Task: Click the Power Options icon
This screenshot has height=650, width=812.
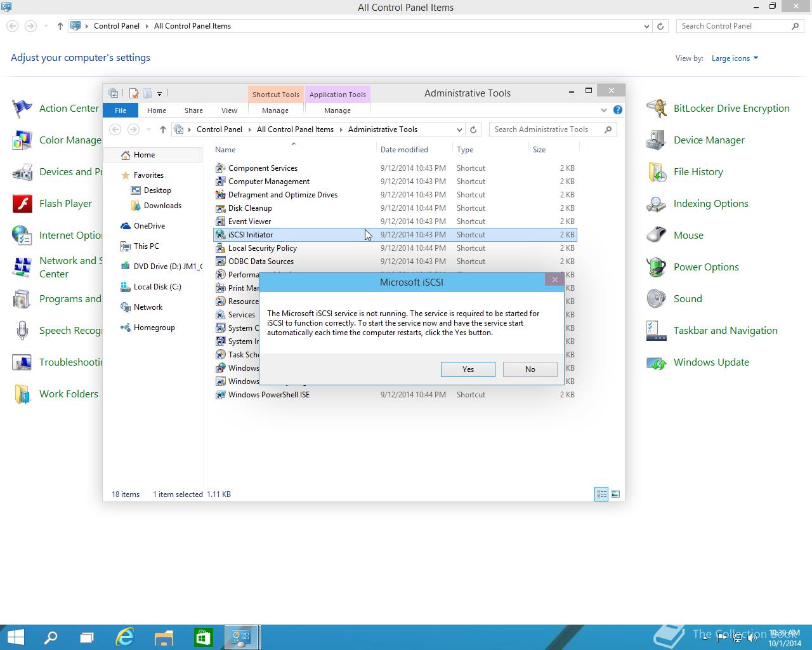Action: tap(656, 267)
